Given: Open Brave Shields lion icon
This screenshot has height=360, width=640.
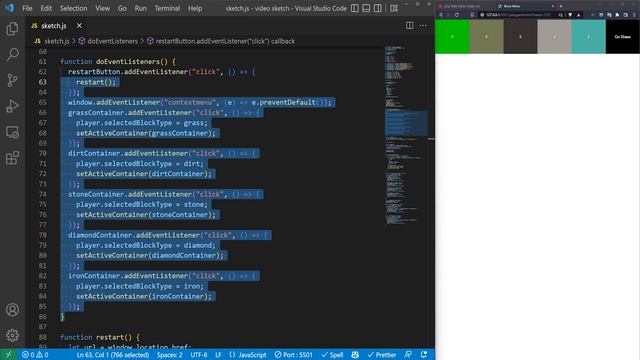Looking at the screenshot, I should click(x=571, y=15).
